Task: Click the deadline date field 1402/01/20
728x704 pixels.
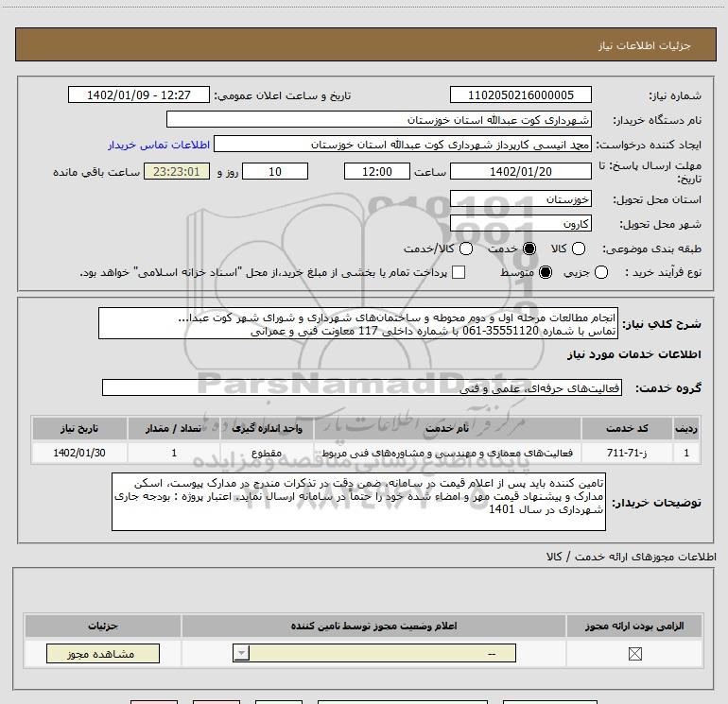Action: 520,171
